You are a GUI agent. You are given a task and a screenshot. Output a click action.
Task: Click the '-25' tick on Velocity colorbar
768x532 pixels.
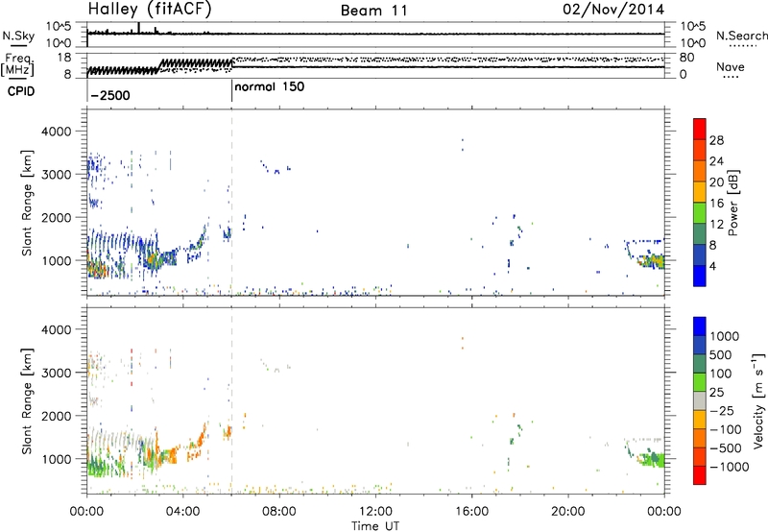coord(723,410)
